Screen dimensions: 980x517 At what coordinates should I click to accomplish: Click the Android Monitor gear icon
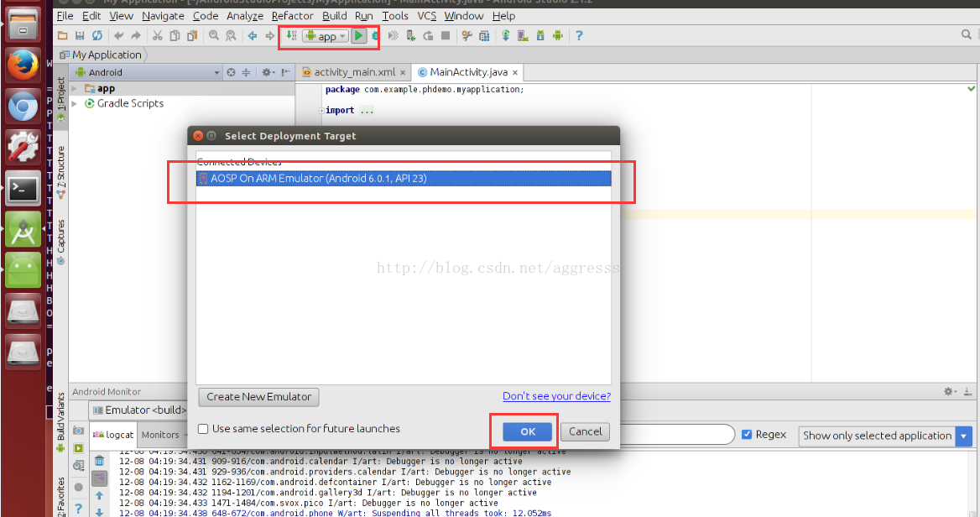click(x=950, y=391)
